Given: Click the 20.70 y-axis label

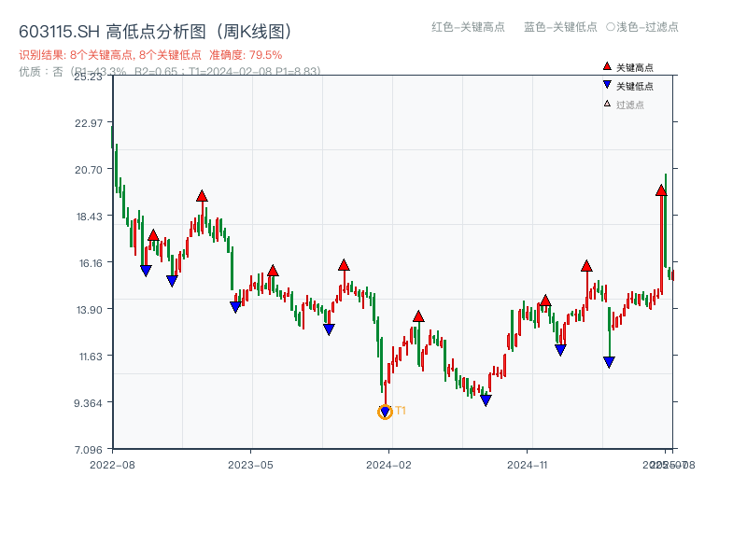Looking at the screenshot, I should 89,170.
